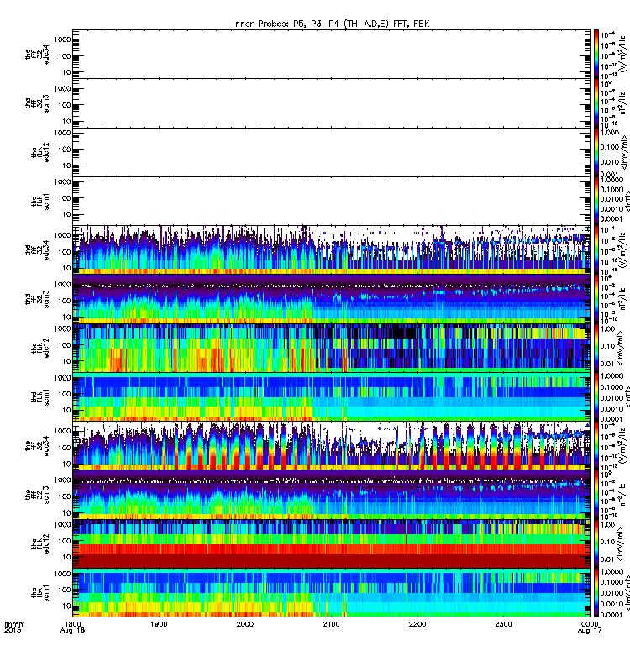Click the 'tha fff 32 edc34' panel label
Viewport: 630px width, 672px height.
coord(37,54)
